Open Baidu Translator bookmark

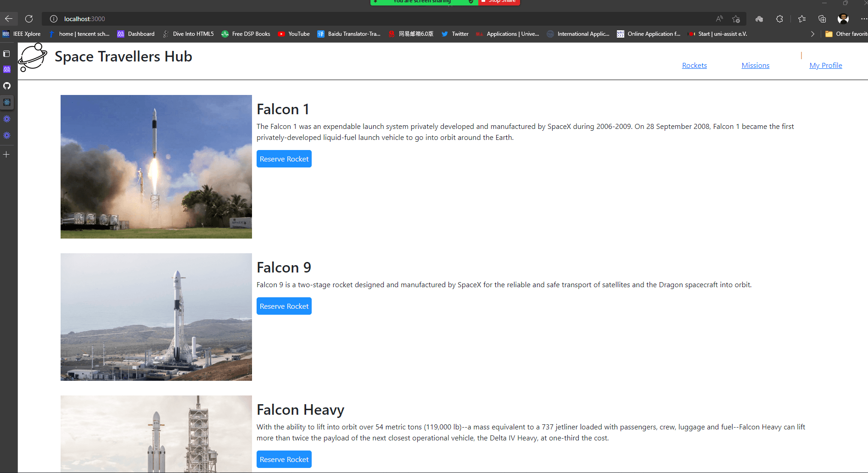349,34
